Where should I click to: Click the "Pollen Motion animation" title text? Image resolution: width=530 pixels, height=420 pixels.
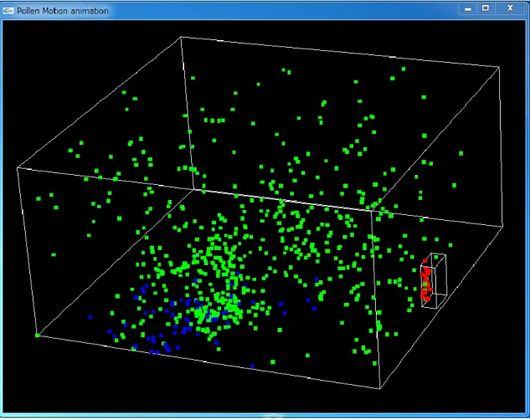coord(63,11)
